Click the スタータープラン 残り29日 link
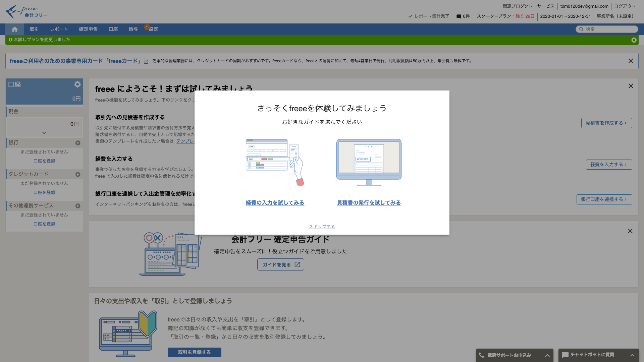Screen dimensions: 644x362 tap(505, 16)
